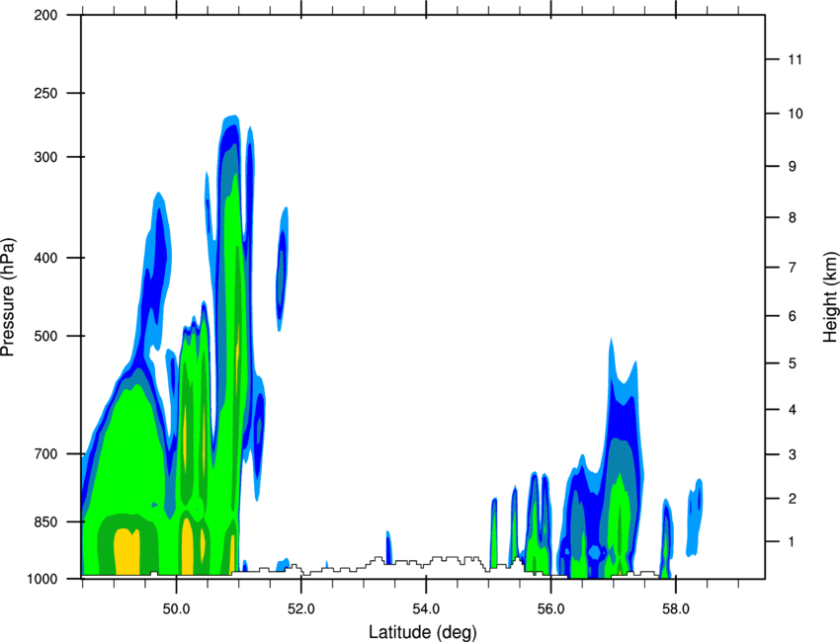Click height tick label 5
The height and width of the screenshot is (642, 840).
tap(793, 363)
